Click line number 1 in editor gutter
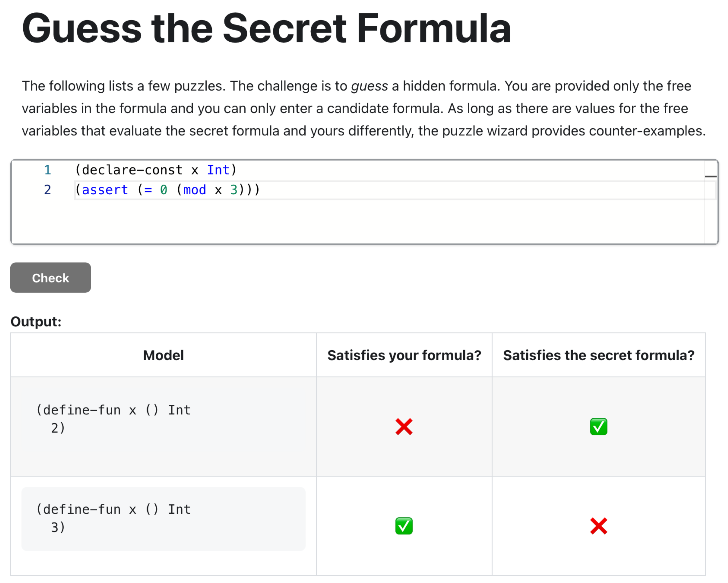The image size is (728, 583). click(x=47, y=170)
